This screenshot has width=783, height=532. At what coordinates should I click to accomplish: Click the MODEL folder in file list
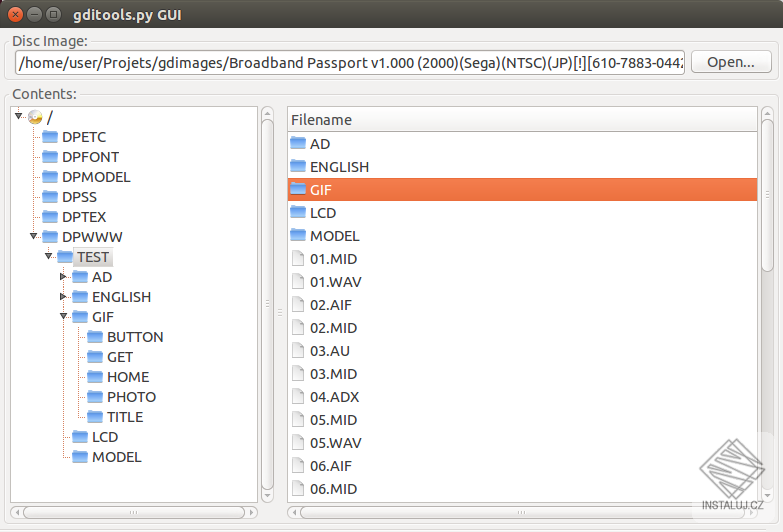522,235
